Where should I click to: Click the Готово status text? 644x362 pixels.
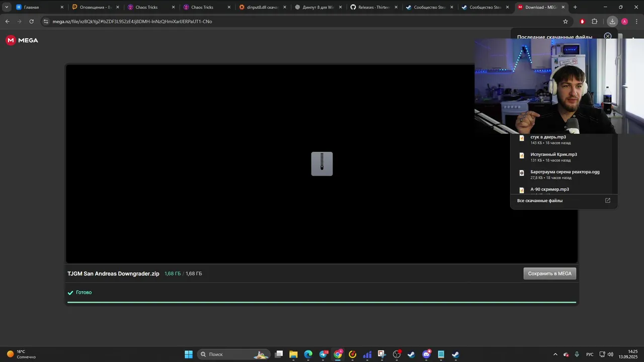[x=84, y=292]
